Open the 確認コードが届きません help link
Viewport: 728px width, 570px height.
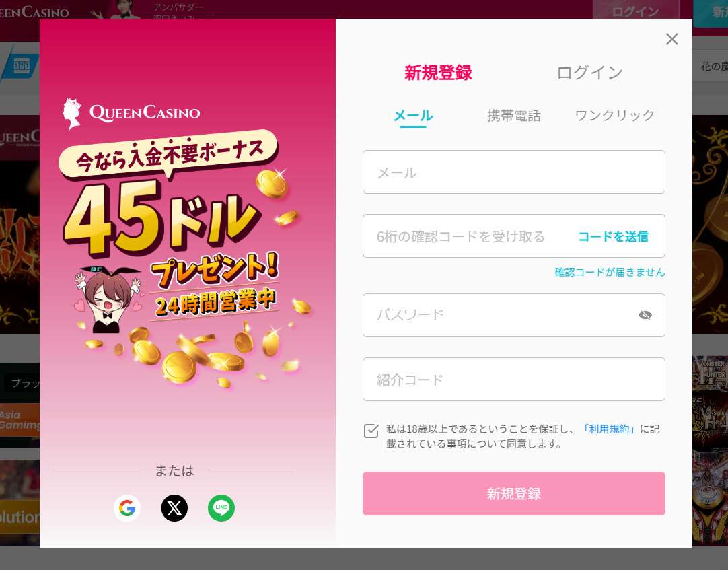tap(610, 273)
